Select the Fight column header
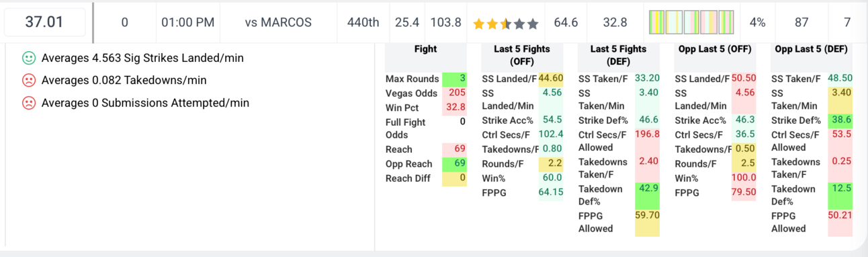The image size is (868, 257). tap(426, 49)
